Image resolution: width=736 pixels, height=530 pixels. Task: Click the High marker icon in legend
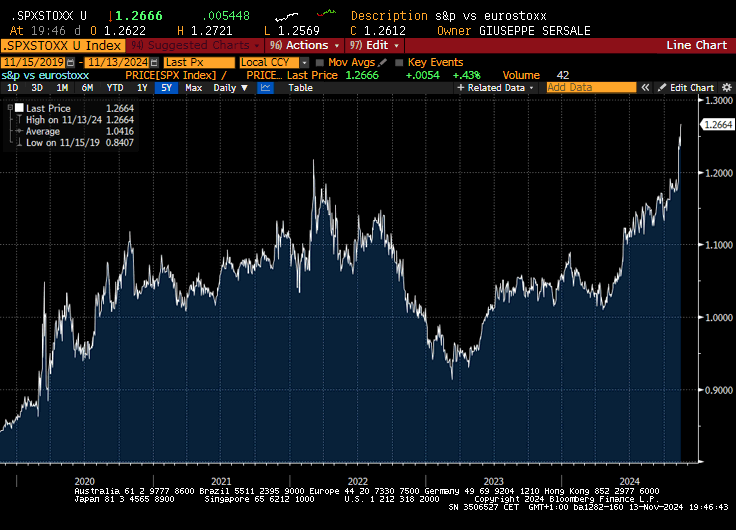click(19, 120)
